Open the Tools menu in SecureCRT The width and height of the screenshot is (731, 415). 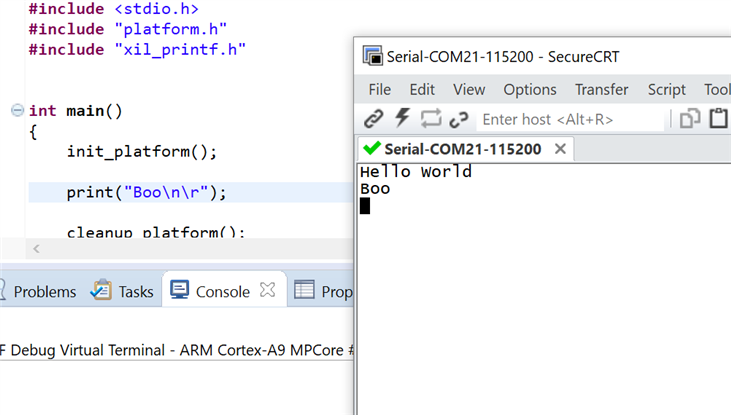click(717, 90)
